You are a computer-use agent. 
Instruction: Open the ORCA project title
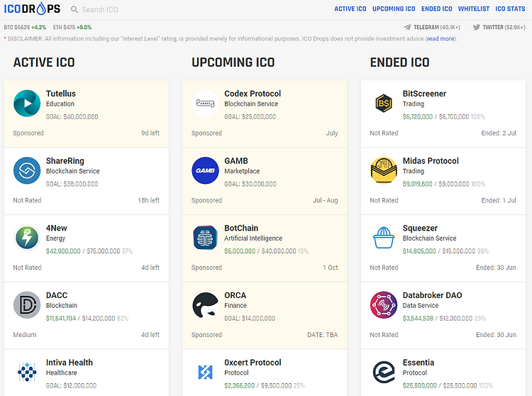point(235,295)
